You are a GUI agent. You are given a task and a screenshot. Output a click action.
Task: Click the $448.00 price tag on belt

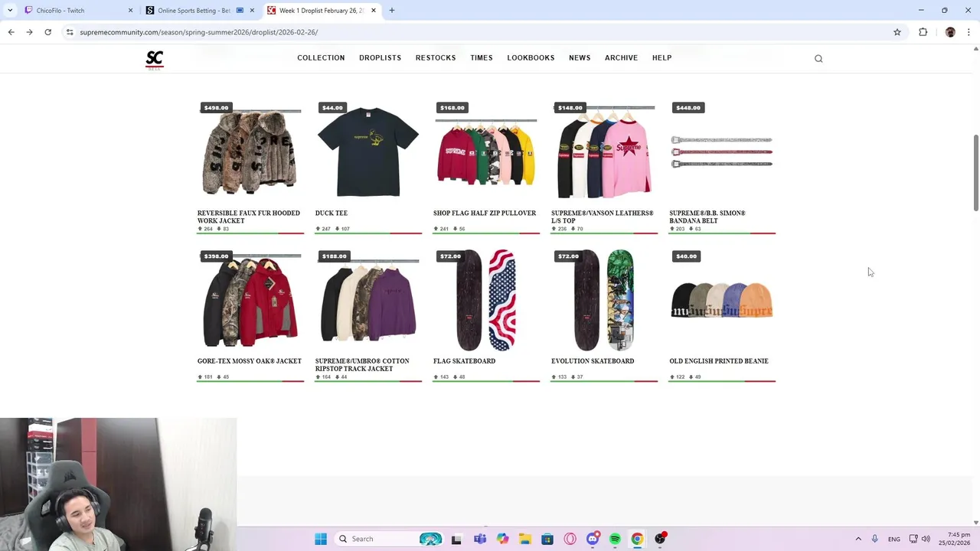coord(688,108)
